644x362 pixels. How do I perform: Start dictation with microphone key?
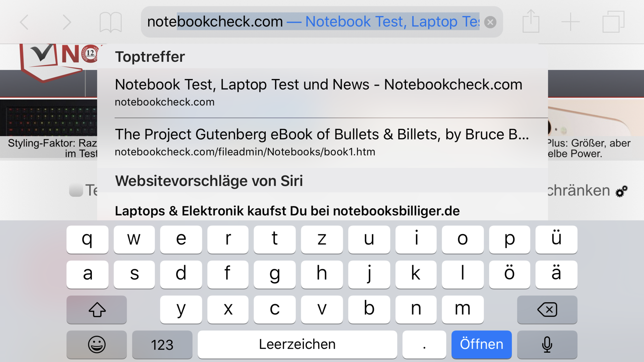[547, 344]
